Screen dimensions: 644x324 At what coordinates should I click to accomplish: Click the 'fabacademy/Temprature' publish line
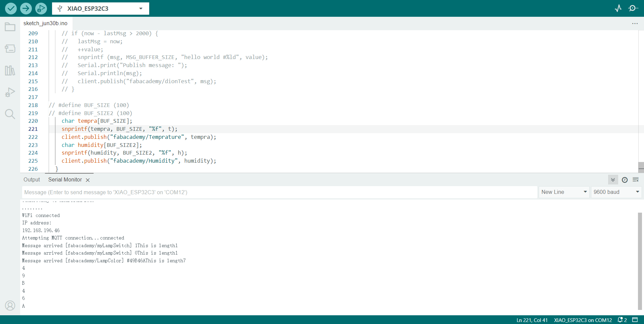pos(139,137)
